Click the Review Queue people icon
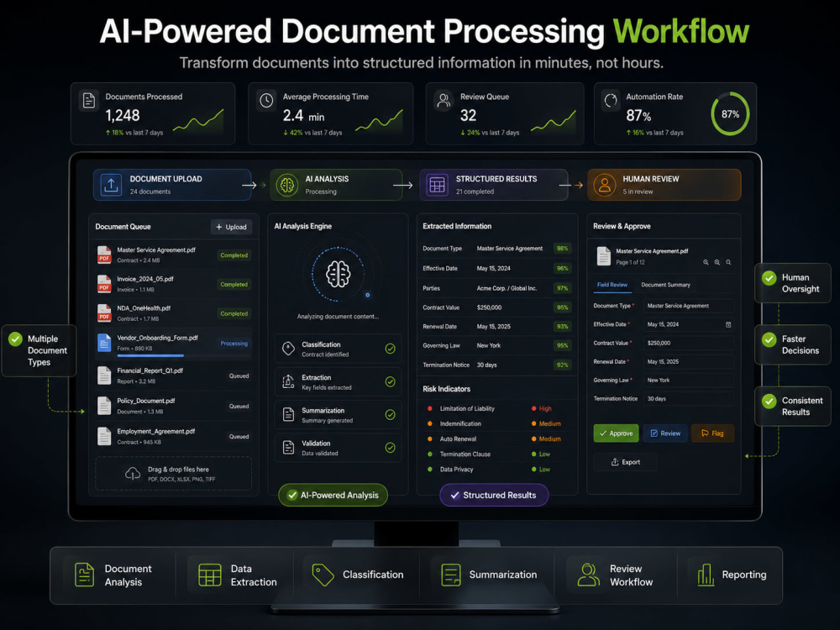The width and height of the screenshot is (840, 630). pos(444,101)
